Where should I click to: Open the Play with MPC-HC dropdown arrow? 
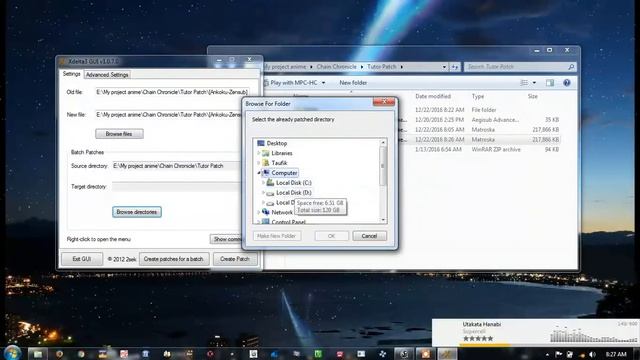click(x=324, y=83)
